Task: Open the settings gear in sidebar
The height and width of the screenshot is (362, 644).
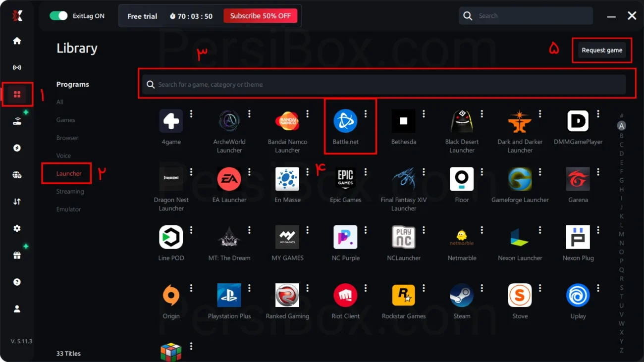Action: pyautogui.click(x=17, y=228)
